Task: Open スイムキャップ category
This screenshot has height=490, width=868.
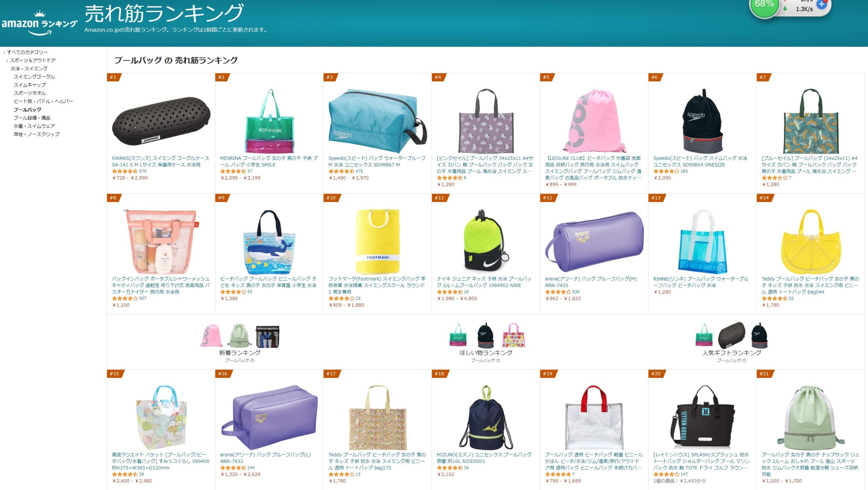Action: click(x=29, y=85)
